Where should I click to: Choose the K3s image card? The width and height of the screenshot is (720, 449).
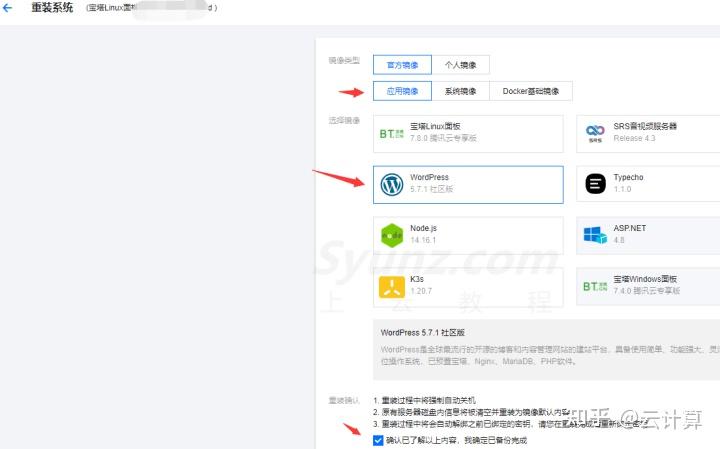(468, 287)
